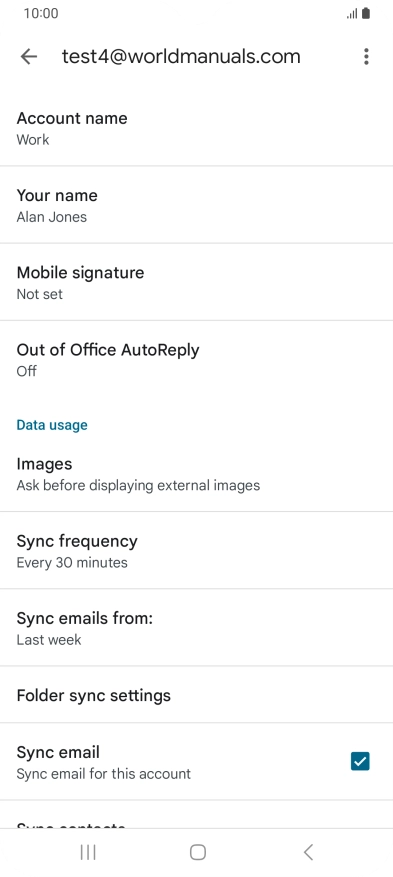Tap the partially visible Sync contacts row
Viewport: 393px width, 877px height.
tap(196, 815)
